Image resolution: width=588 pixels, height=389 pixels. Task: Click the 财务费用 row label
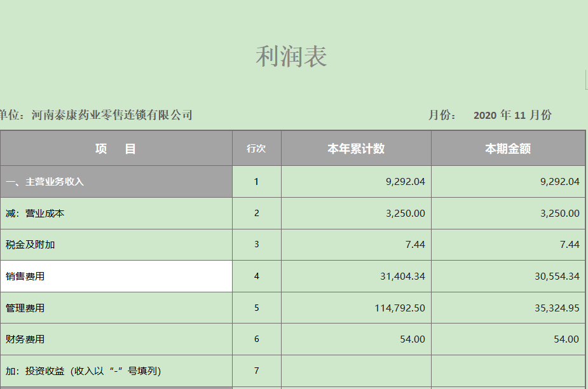tap(116, 339)
